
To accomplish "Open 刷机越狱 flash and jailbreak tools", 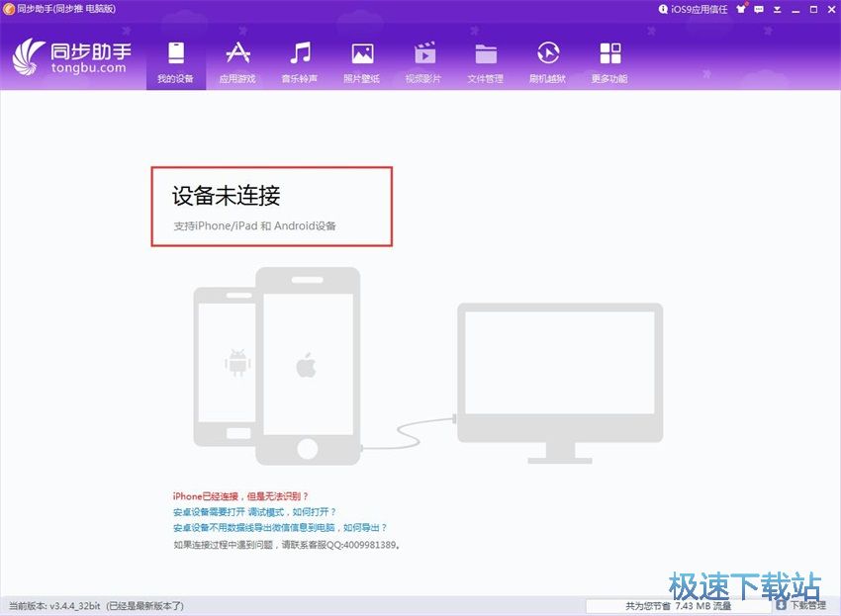I will (547, 62).
